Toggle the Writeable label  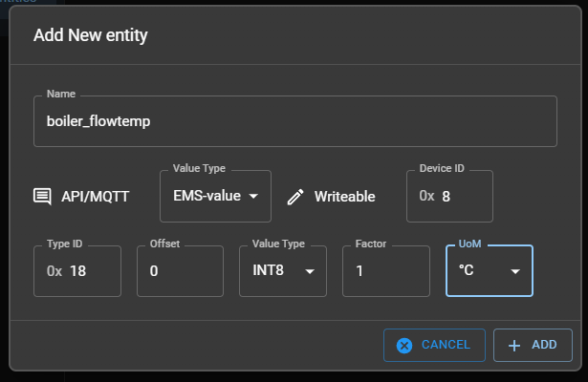click(344, 197)
